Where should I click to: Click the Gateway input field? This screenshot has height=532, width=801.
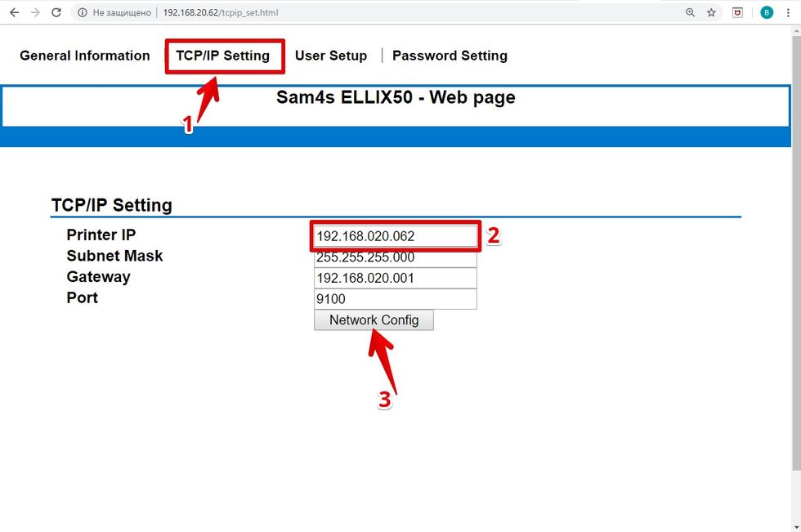tap(396, 278)
